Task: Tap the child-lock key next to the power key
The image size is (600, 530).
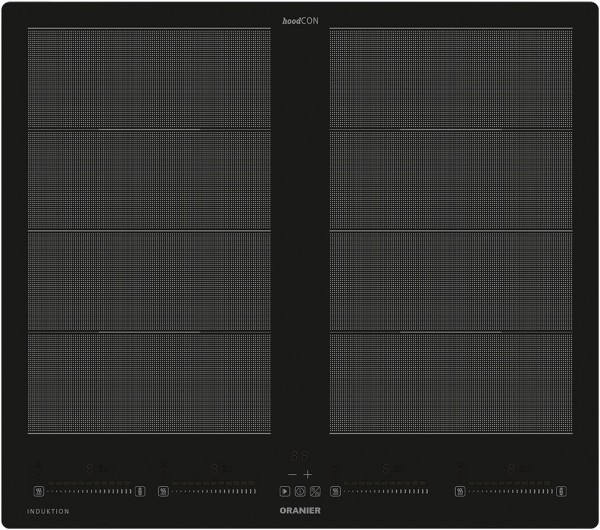Action: 315,491
